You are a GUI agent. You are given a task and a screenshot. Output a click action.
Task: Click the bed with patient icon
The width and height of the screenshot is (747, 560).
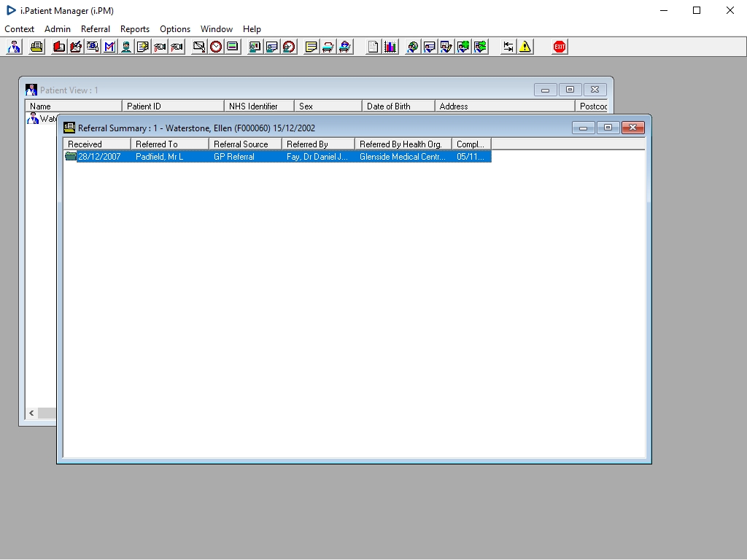pyautogui.click(x=345, y=47)
